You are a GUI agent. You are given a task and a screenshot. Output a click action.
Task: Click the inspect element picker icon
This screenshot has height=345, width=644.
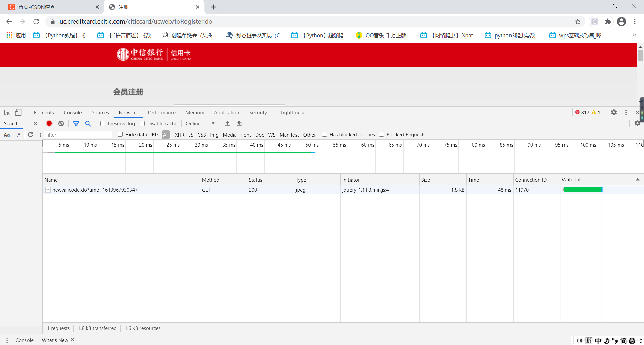(7, 113)
